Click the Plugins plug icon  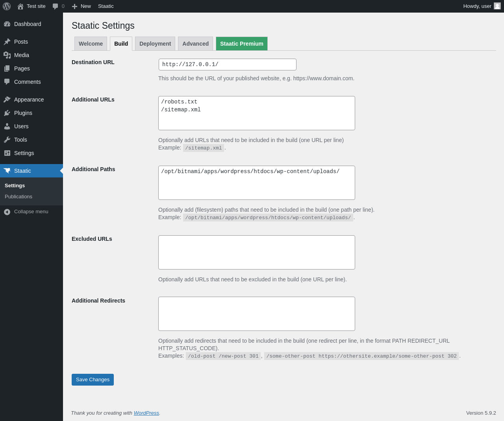coord(7,113)
